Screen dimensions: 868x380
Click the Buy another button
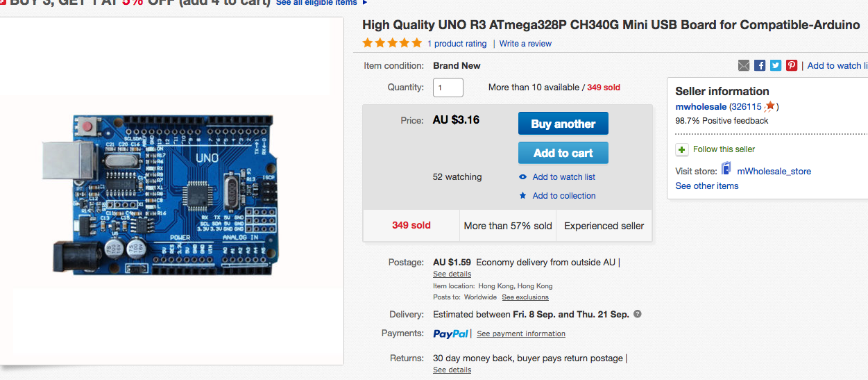563,124
